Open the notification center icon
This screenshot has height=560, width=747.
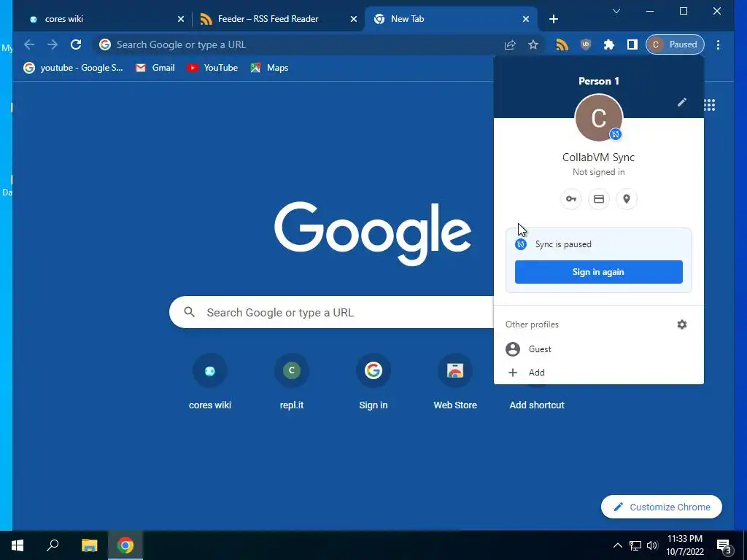pyautogui.click(x=724, y=547)
